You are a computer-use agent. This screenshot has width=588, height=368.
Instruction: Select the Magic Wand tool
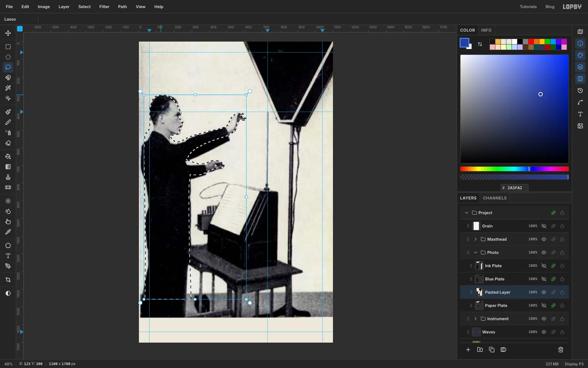point(8,88)
